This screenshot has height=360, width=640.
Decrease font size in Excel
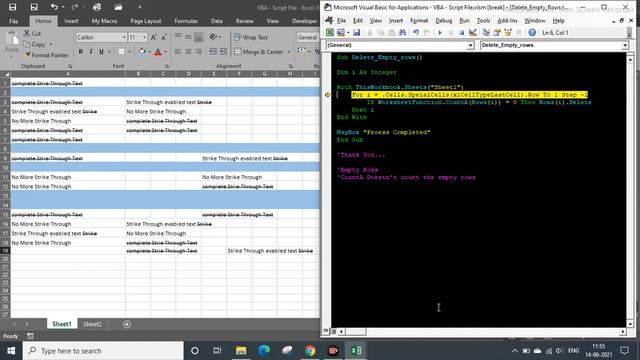point(164,37)
